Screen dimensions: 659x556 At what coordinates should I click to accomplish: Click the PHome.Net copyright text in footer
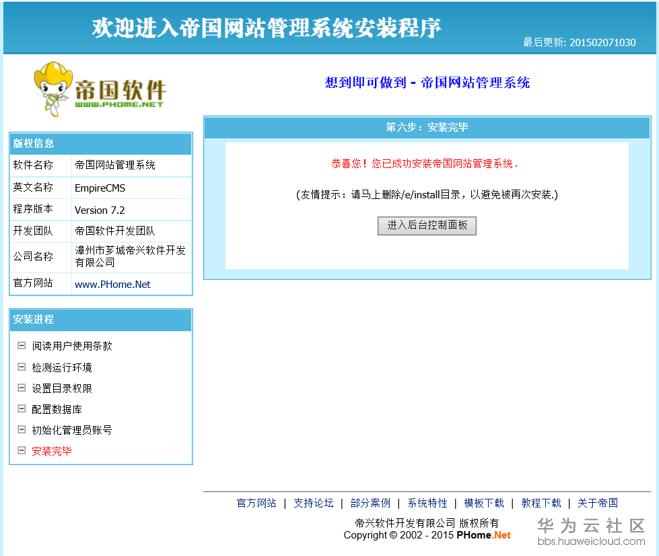[x=483, y=535]
